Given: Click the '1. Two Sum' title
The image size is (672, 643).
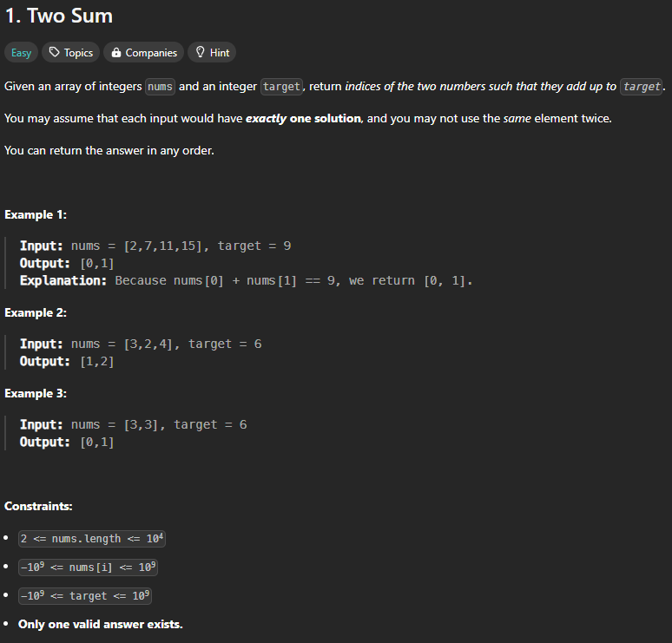Looking at the screenshot, I should click(x=59, y=16).
